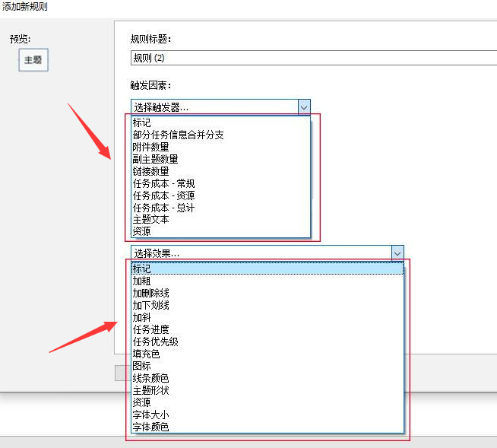Select 字体颜色 effect option
The image size is (497, 448).
267,427
